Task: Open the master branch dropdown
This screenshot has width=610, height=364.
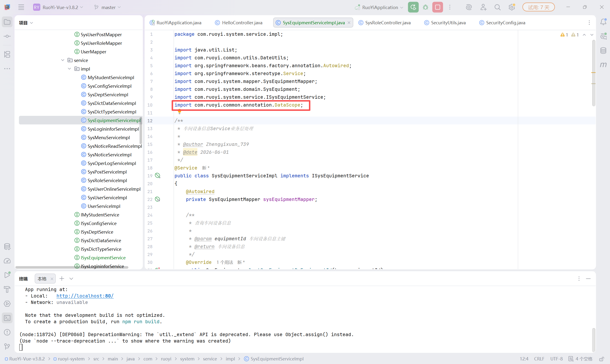Action: pyautogui.click(x=108, y=7)
